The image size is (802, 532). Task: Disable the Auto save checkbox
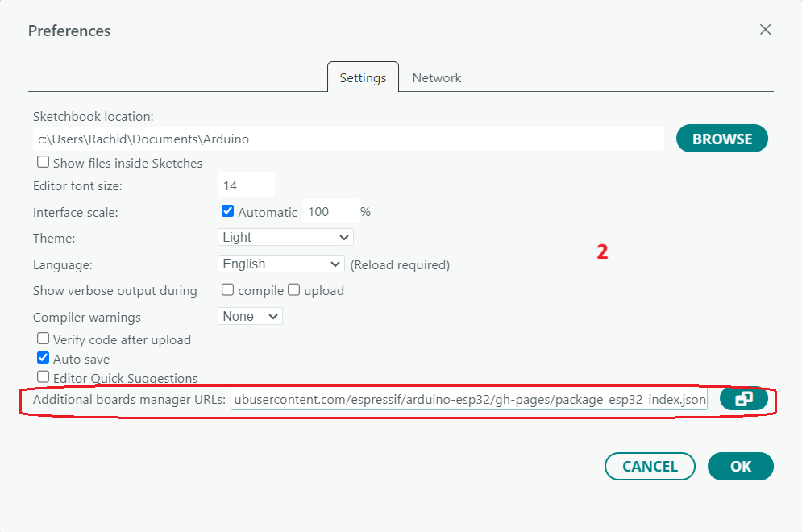coord(44,358)
